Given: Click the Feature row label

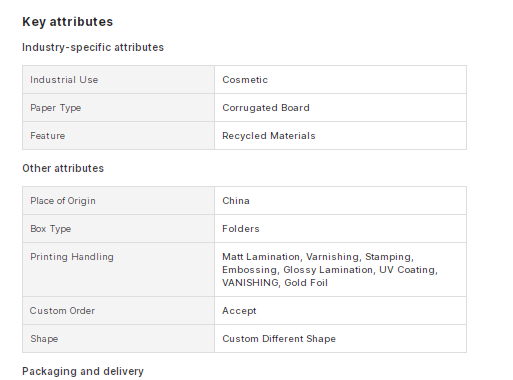Looking at the screenshot, I should point(48,136).
